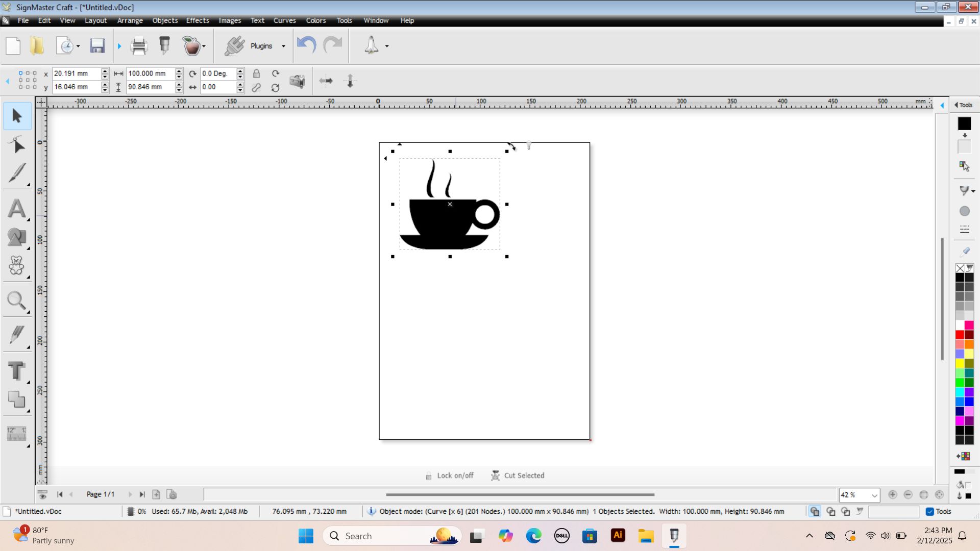Expand the fill funnel dropdown in Tools

pos(973,191)
